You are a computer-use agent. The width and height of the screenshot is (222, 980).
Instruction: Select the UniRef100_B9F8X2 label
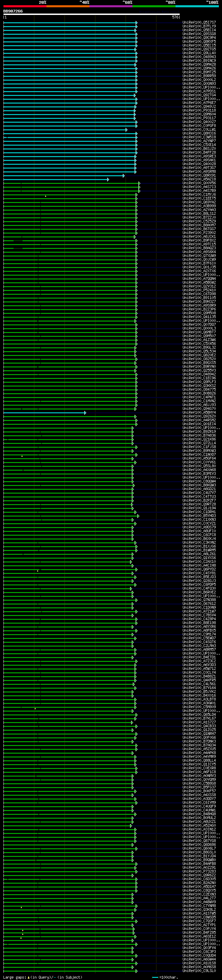pos(199,241)
